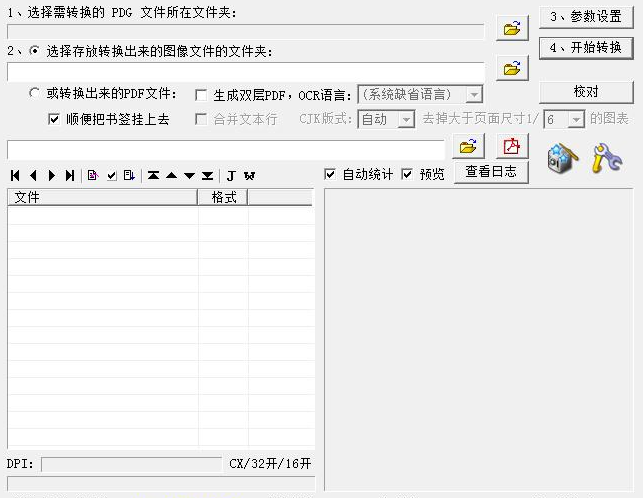Screen dimensions: 643x498
Task: Click the W toolbar icon
Action: (x=249, y=176)
